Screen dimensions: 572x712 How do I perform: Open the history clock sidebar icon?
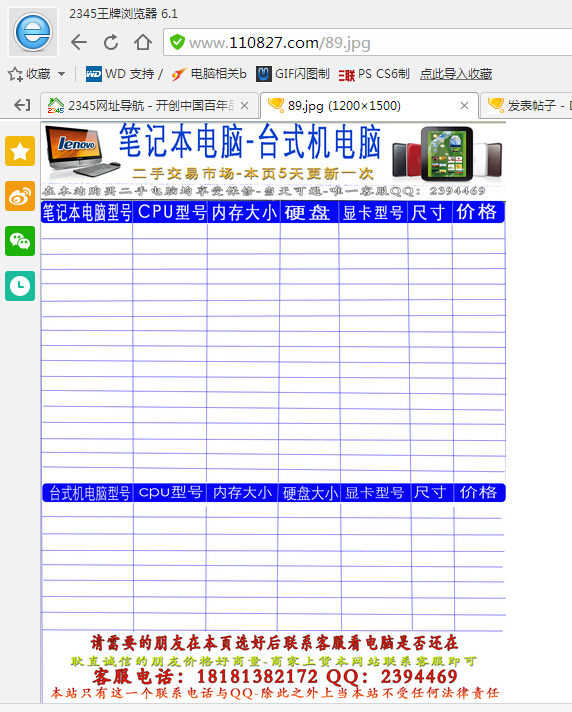tap(20, 286)
